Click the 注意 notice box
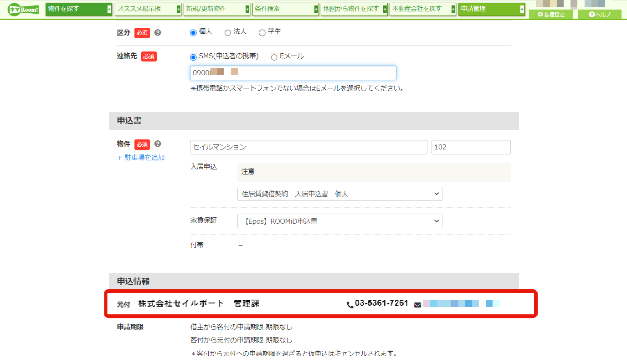 point(374,172)
